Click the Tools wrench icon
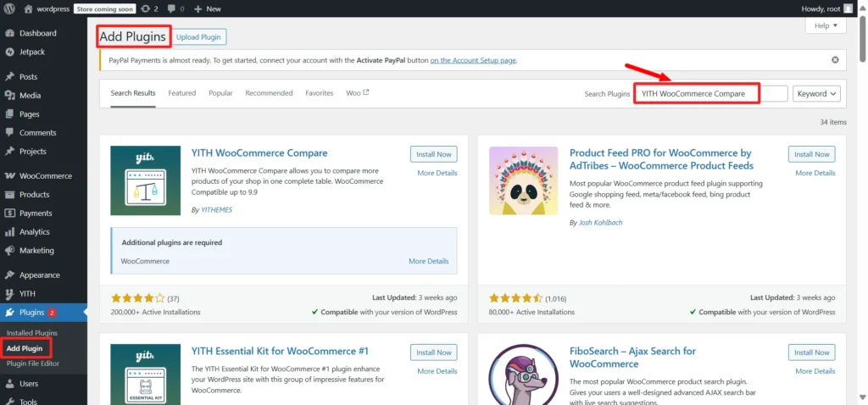The image size is (868, 405). pos(9,402)
